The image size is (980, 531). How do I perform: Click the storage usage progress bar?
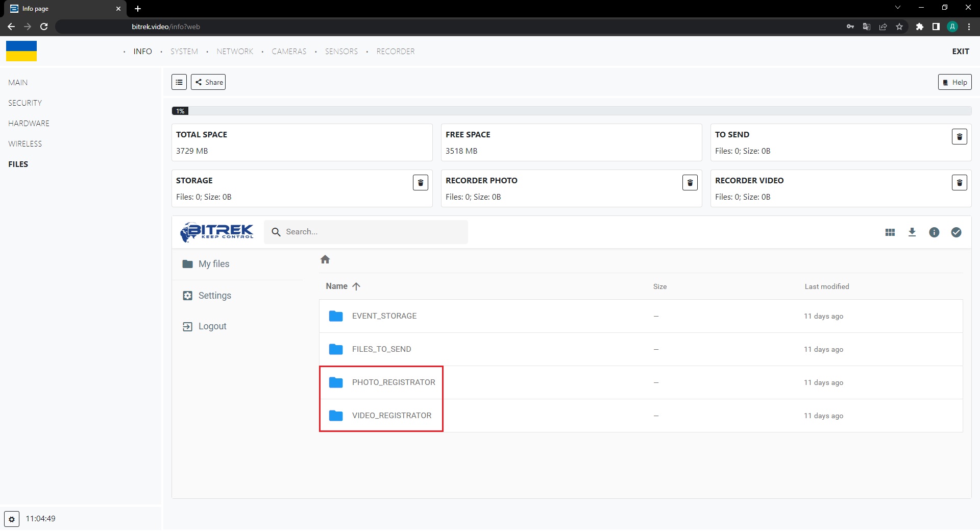(x=571, y=111)
